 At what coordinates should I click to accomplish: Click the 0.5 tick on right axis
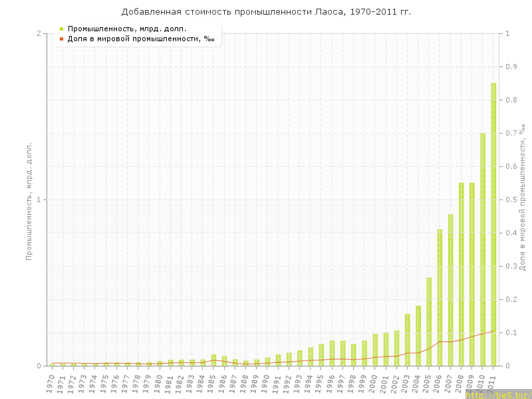point(511,200)
